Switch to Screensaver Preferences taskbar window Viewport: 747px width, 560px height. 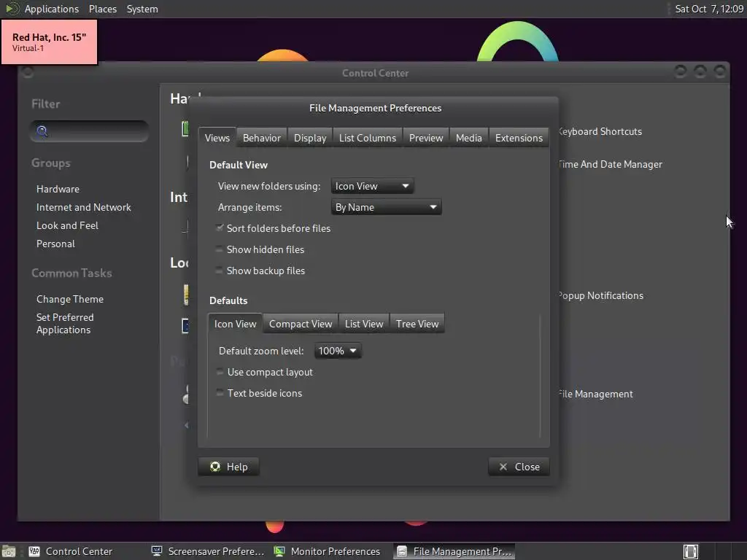point(208,551)
